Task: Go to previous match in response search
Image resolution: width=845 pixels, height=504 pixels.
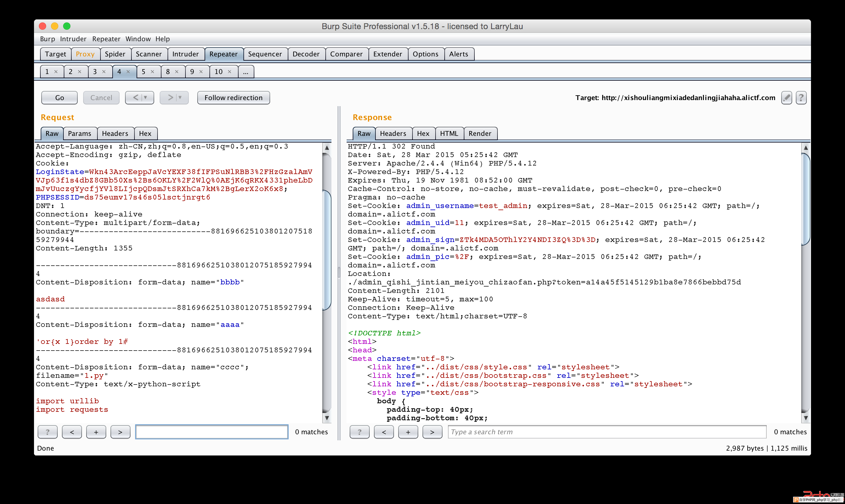Action: pyautogui.click(x=384, y=432)
